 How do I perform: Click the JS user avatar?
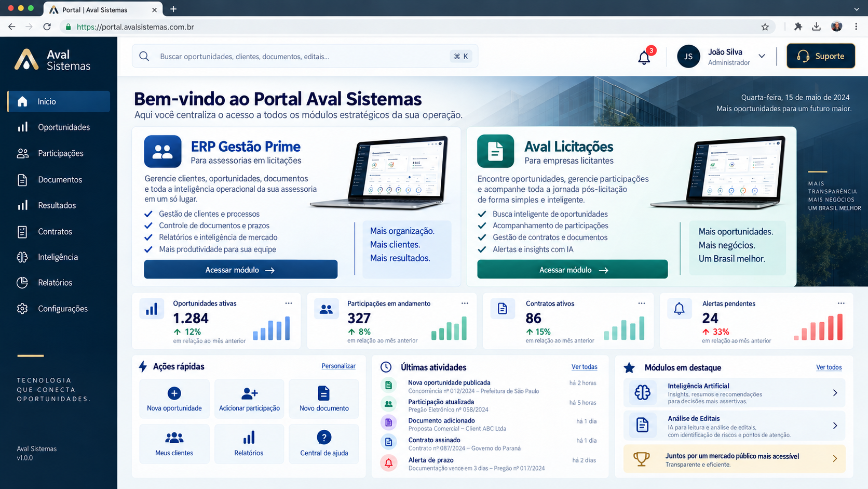[688, 56]
